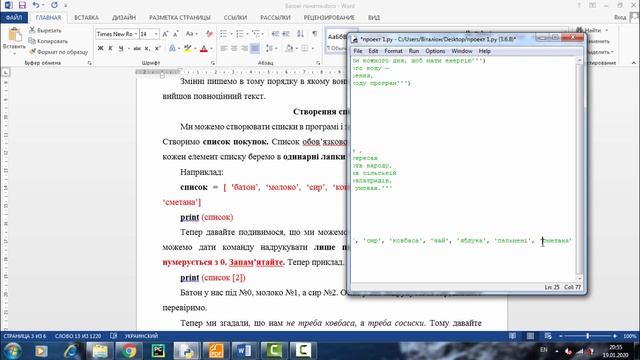Toggle italic (К) formatting
The image size is (640, 360).
click(x=110, y=49)
